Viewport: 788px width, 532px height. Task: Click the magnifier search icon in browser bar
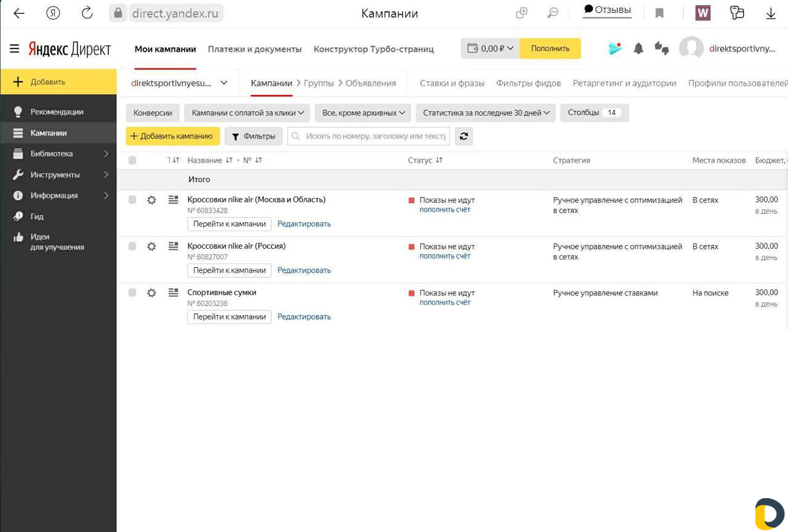pos(553,13)
